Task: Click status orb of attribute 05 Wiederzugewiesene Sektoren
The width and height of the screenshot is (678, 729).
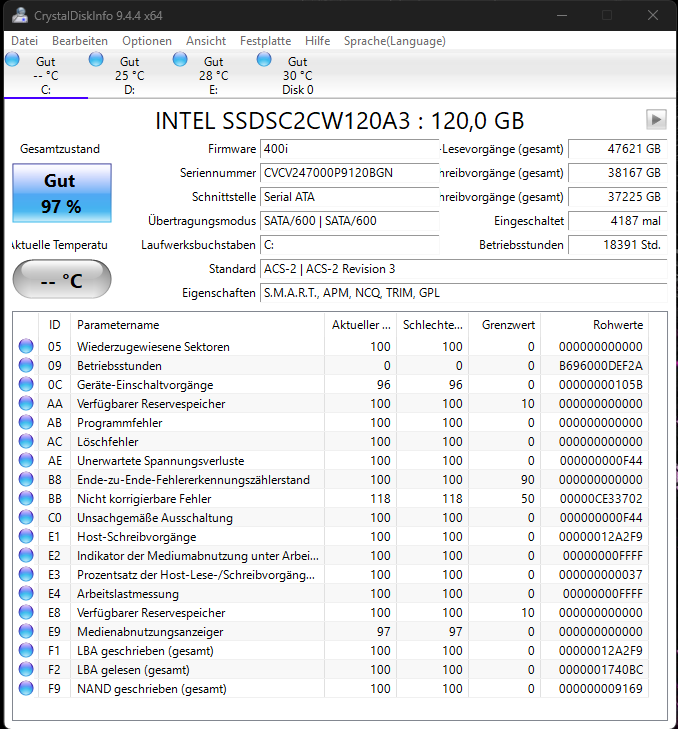Action: (26, 346)
